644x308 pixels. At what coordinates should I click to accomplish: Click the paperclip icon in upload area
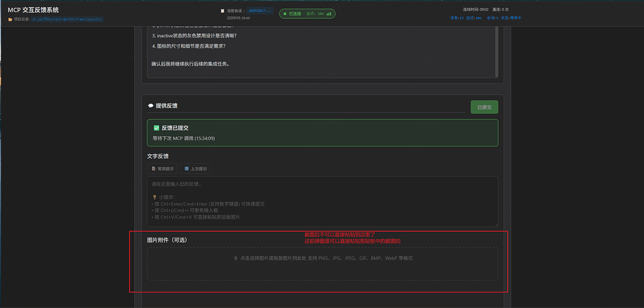(236, 258)
